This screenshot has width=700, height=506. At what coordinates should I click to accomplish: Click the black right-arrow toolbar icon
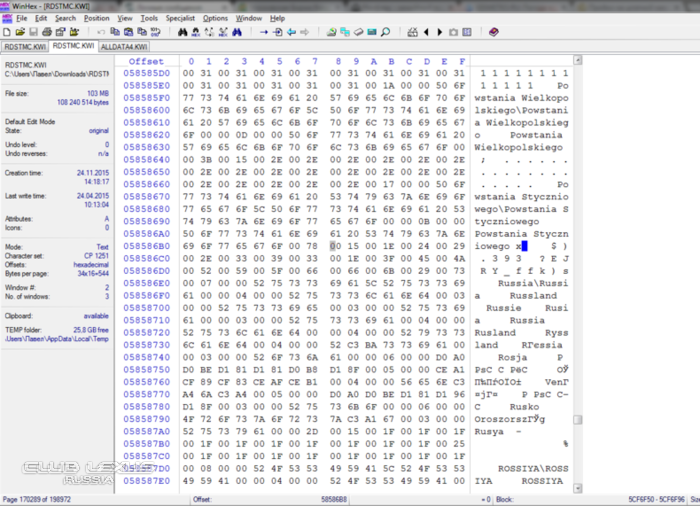[439, 32]
